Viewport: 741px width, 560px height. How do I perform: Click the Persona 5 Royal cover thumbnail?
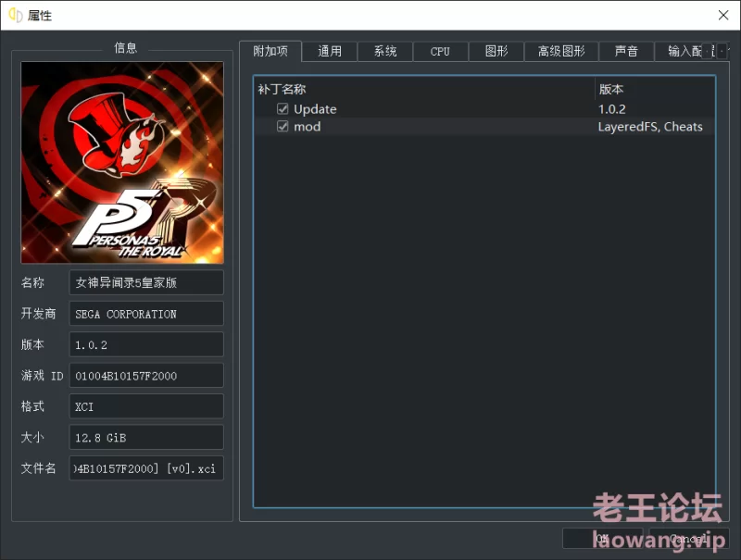click(x=122, y=162)
